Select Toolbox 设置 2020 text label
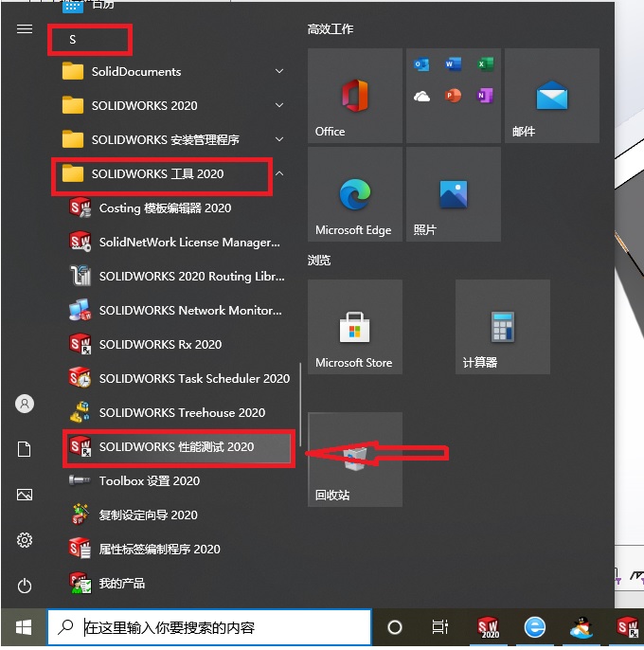 pos(150,481)
